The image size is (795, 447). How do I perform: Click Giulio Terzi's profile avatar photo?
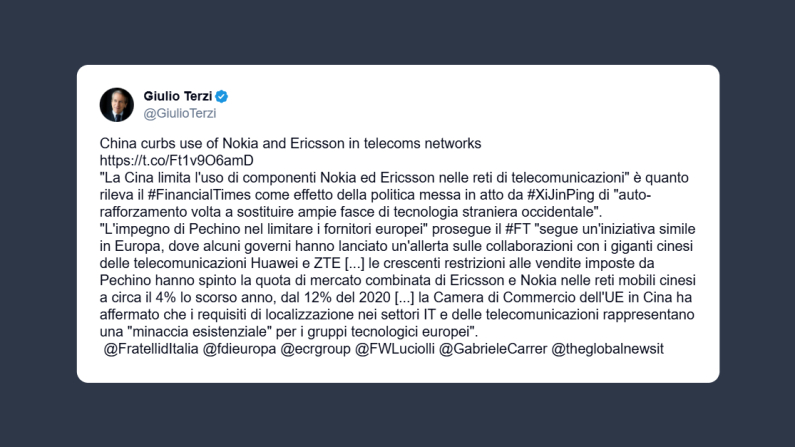coord(117,104)
